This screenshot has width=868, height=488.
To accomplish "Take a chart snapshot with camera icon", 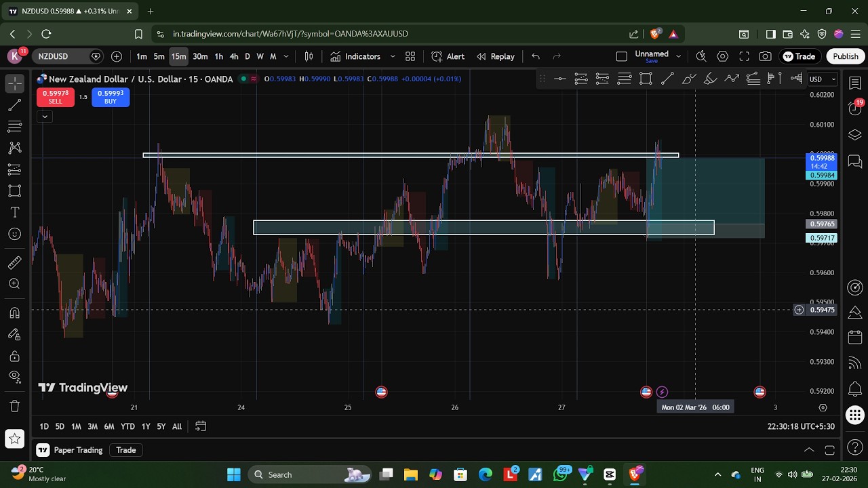I will 766,56.
